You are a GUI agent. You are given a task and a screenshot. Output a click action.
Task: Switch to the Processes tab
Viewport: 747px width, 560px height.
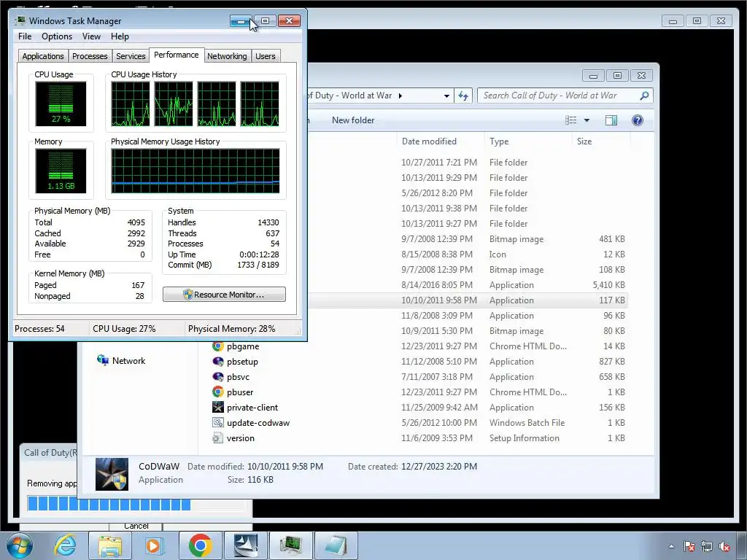pyautogui.click(x=90, y=56)
